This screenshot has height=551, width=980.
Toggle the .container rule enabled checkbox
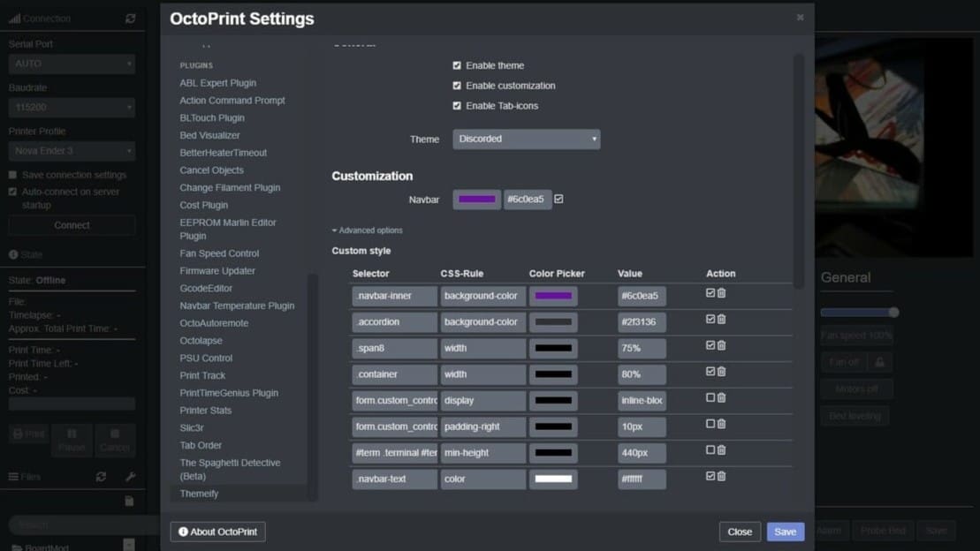pos(710,372)
